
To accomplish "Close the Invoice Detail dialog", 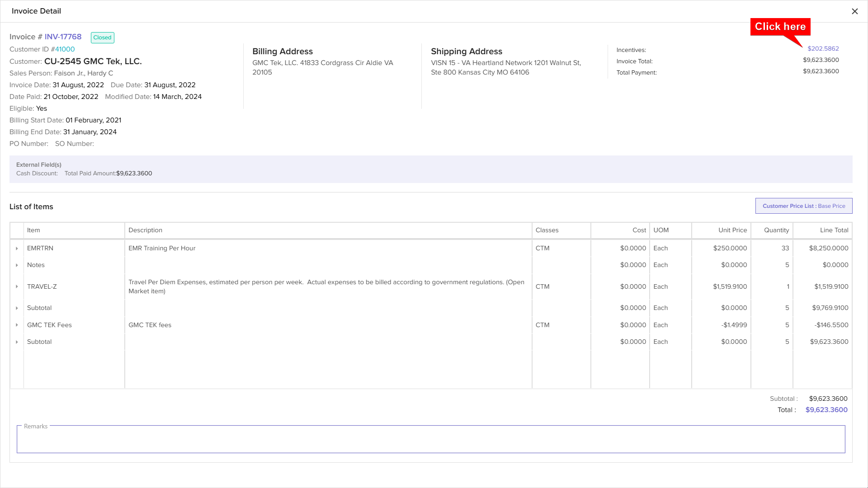I will tap(854, 11).
